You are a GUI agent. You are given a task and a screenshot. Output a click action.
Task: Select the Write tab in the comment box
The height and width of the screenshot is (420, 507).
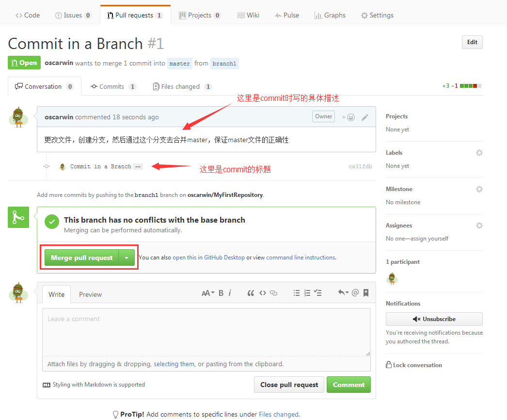tap(57, 294)
